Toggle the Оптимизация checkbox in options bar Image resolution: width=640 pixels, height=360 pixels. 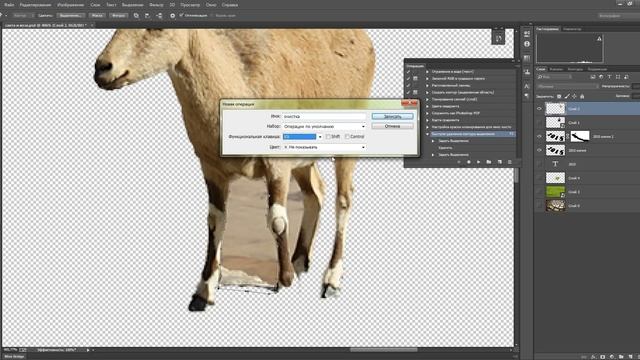[x=181, y=16]
